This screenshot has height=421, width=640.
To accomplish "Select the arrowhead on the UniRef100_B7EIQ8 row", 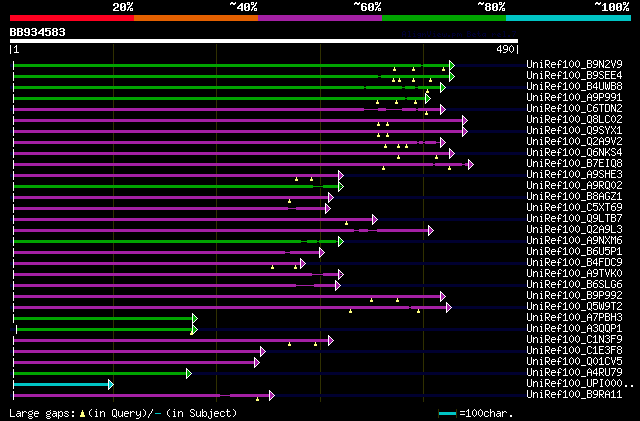I will click(471, 165).
